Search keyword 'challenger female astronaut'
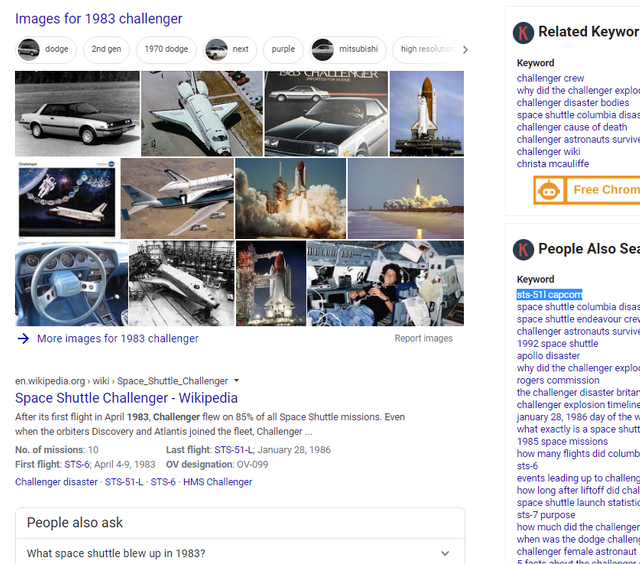The image size is (640, 564). click(576, 552)
